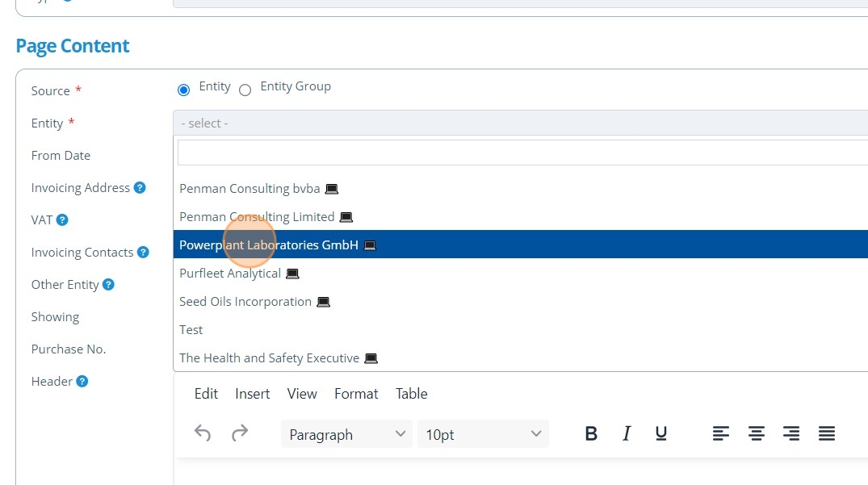Screen dimensions: 868x485
Task: Select the Entity radio button
Action: [x=184, y=90]
